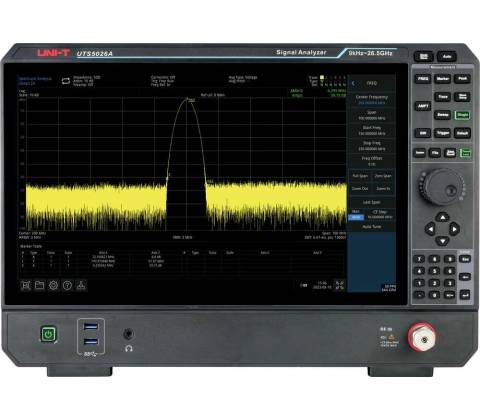
Task: Click the File key
Action: point(435,153)
